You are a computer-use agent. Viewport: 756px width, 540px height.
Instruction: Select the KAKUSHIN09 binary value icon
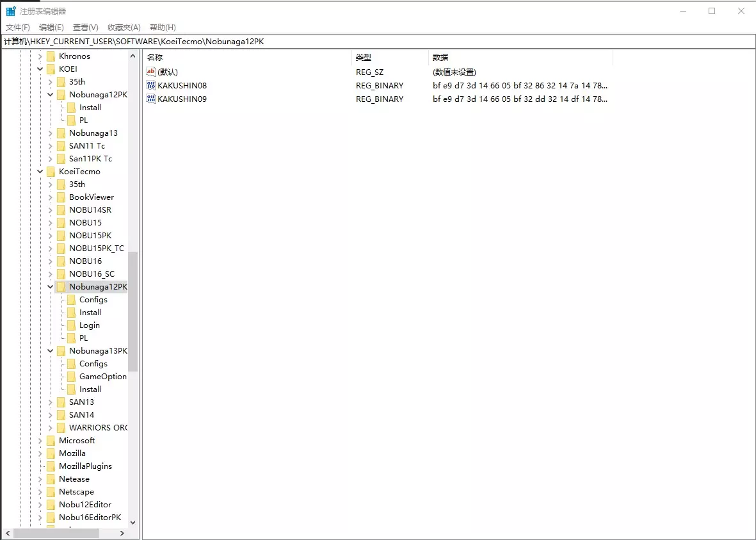(x=151, y=99)
